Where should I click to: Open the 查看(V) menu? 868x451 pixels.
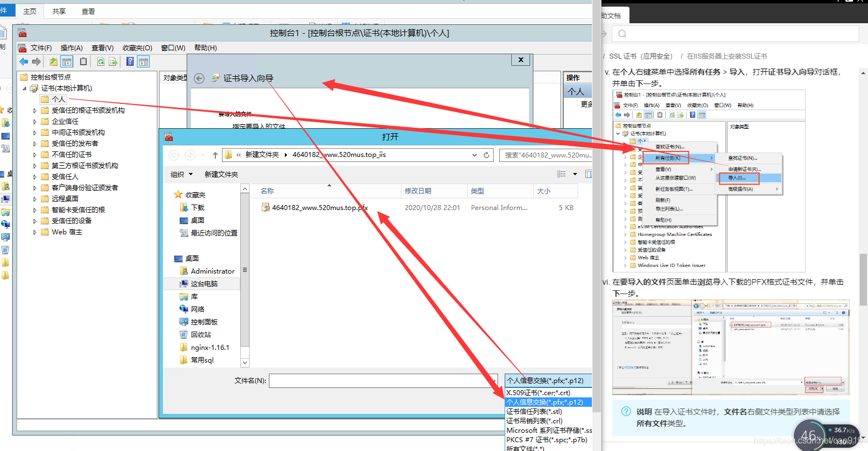(x=103, y=48)
